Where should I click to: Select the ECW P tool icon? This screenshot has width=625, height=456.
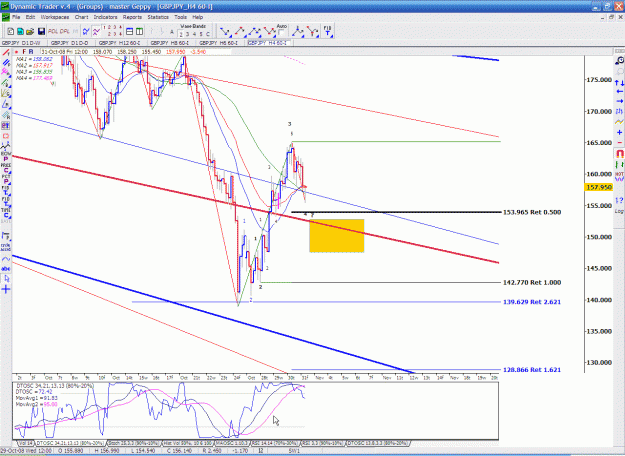6,157
